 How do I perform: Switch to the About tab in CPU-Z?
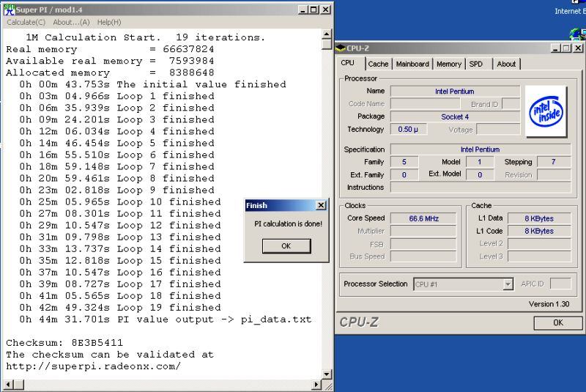(506, 64)
